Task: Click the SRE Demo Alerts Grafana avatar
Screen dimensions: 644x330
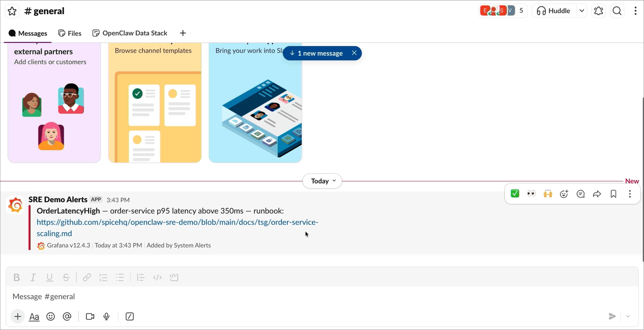Action: click(x=15, y=205)
